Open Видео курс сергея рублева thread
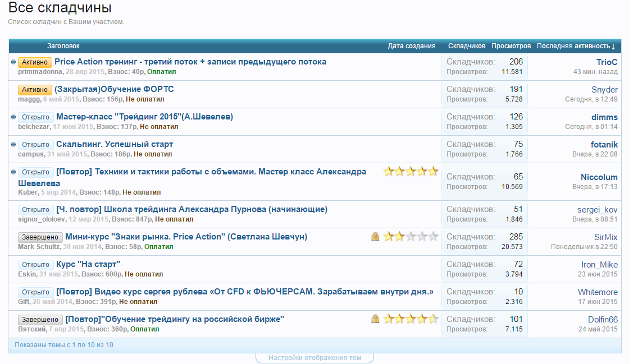The image size is (629, 364). (245, 292)
